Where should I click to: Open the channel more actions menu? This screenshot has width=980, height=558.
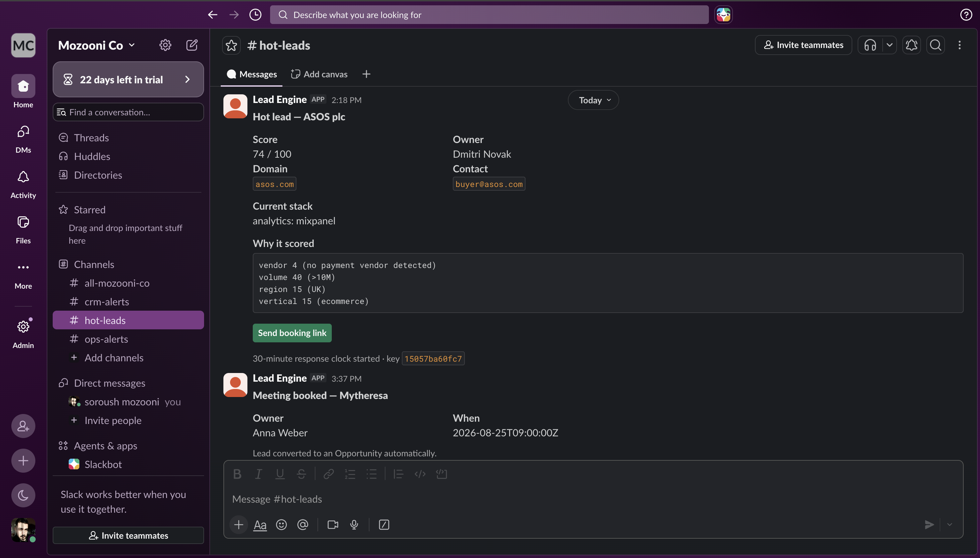[x=960, y=45]
